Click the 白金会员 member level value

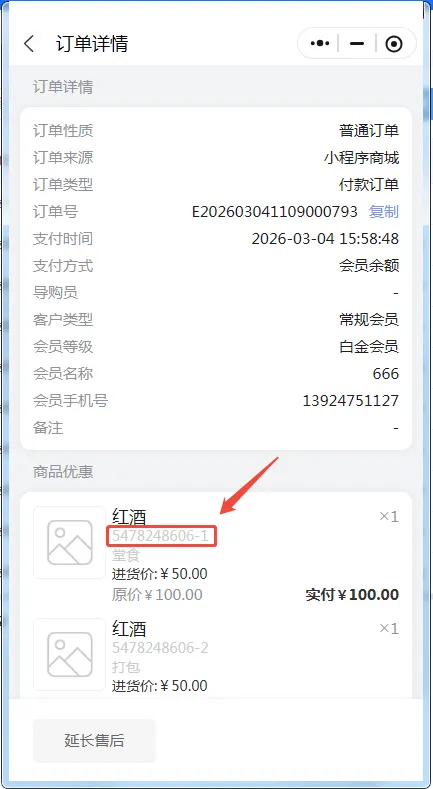(x=369, y=347)
